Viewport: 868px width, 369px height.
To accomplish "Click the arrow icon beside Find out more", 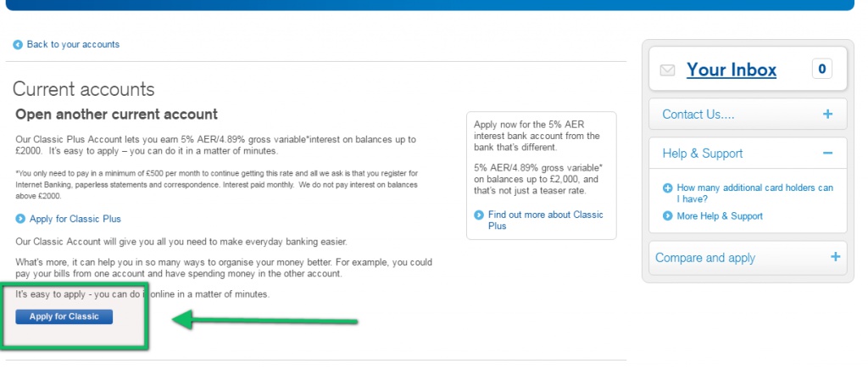I will click(479, 215).
